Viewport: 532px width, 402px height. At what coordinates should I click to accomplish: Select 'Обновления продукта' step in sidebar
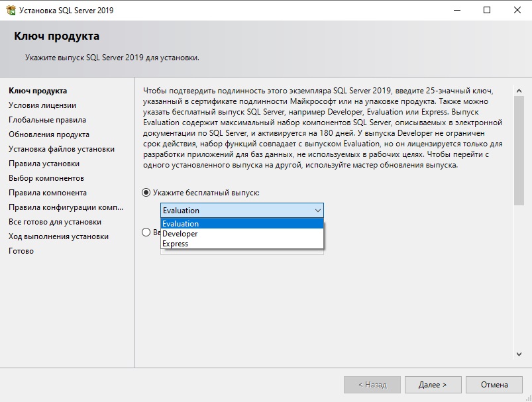click(49, 134)
